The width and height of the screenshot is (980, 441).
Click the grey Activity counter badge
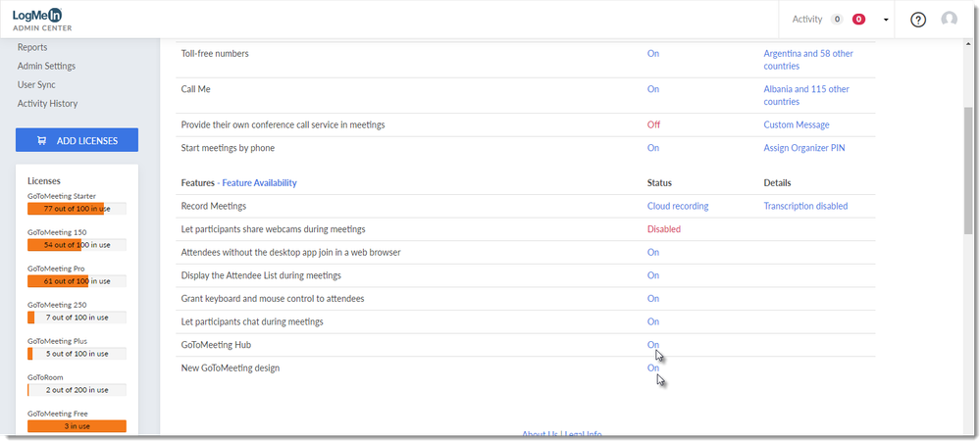837,20
